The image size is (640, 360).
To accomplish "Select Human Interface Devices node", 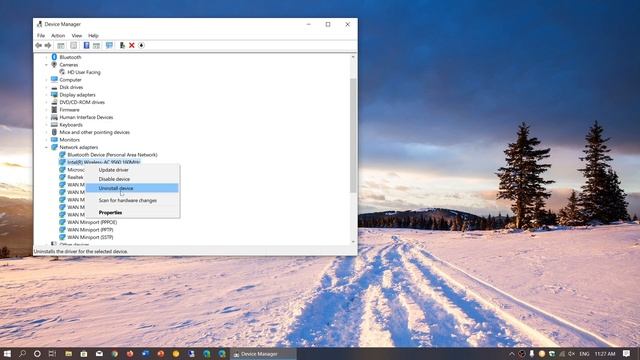I will (x=86, y=117).
